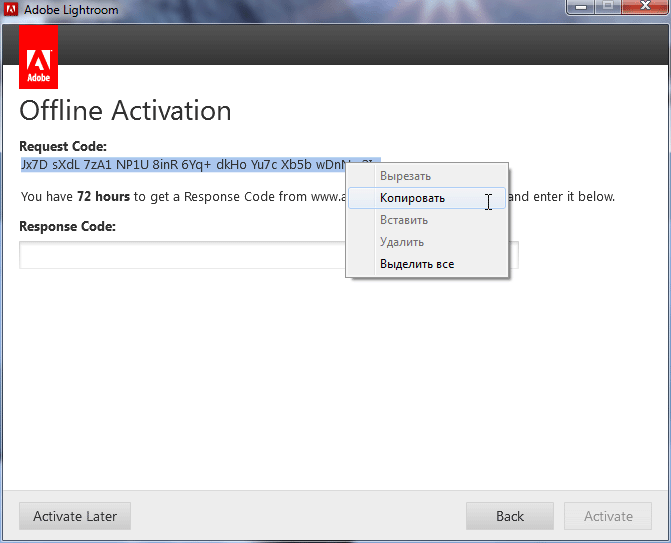
Task: Click the Activate Later button
Action: coord(75,516)
